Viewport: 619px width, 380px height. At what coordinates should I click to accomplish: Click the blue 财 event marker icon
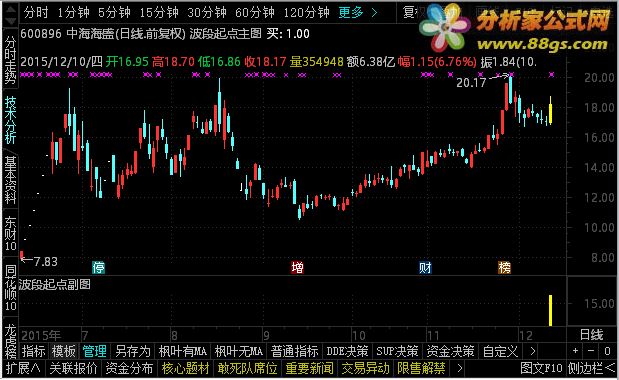point(425,268)
